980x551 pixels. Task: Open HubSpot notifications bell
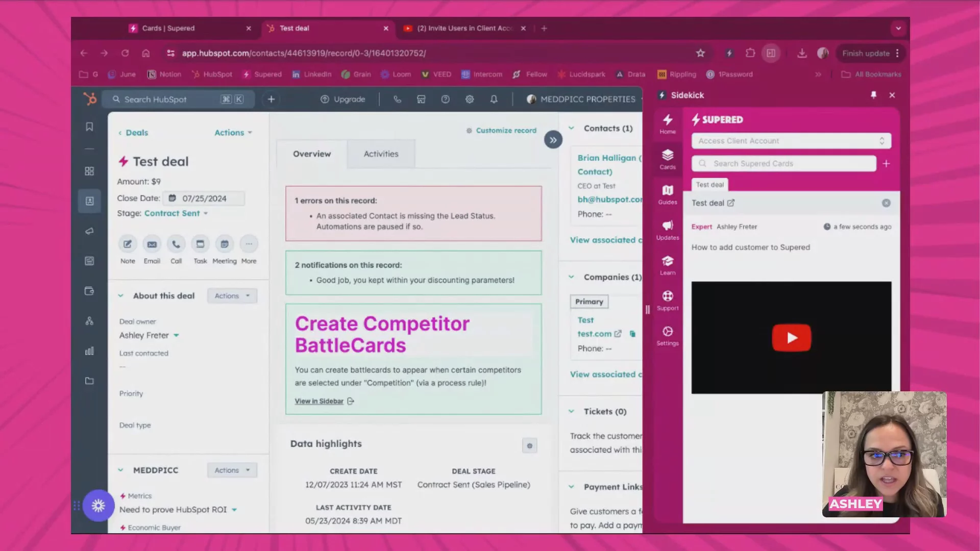pos(494,99)
